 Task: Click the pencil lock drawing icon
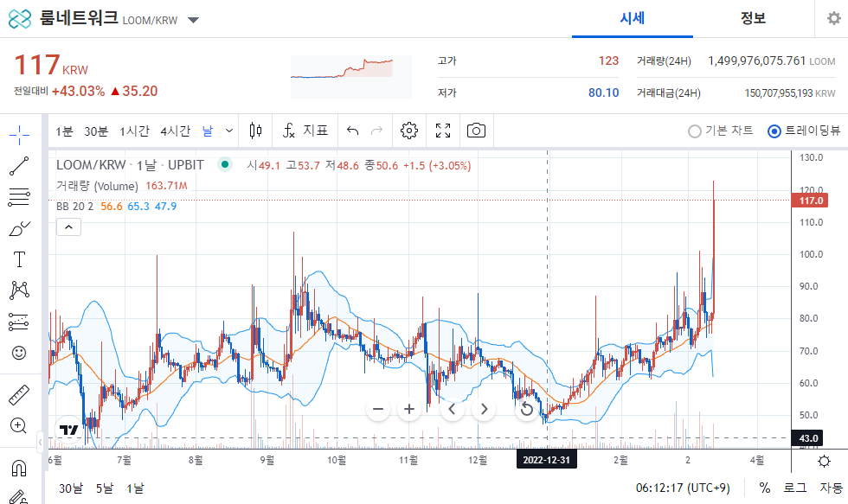click(19, 496)
